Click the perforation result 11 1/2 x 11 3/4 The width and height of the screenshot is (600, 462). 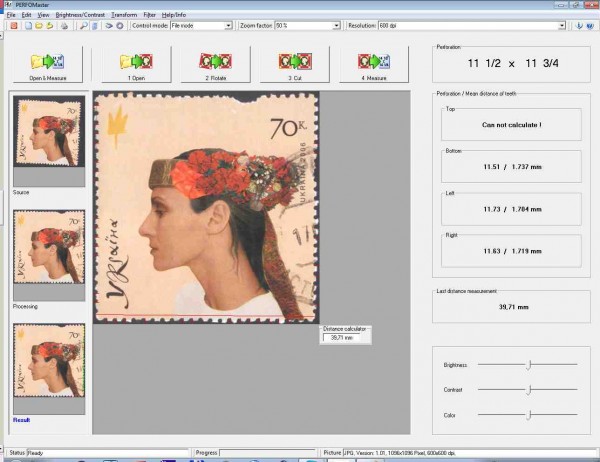coord(513,64)
